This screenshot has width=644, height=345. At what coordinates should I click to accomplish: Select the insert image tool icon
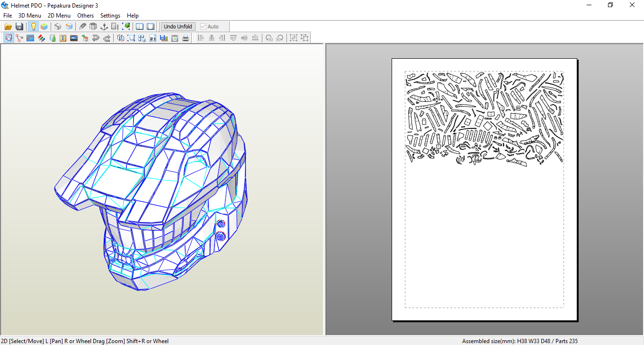point(74,38)
